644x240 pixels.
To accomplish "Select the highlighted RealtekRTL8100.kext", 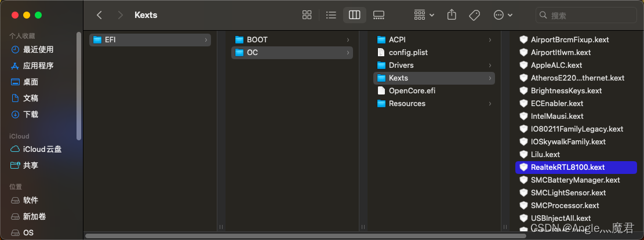I will click(576, 168).
